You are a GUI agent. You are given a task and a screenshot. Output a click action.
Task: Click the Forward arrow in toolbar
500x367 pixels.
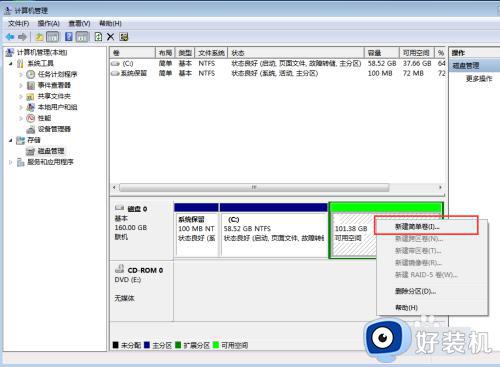pyautogui.click(x=22, y=37)
